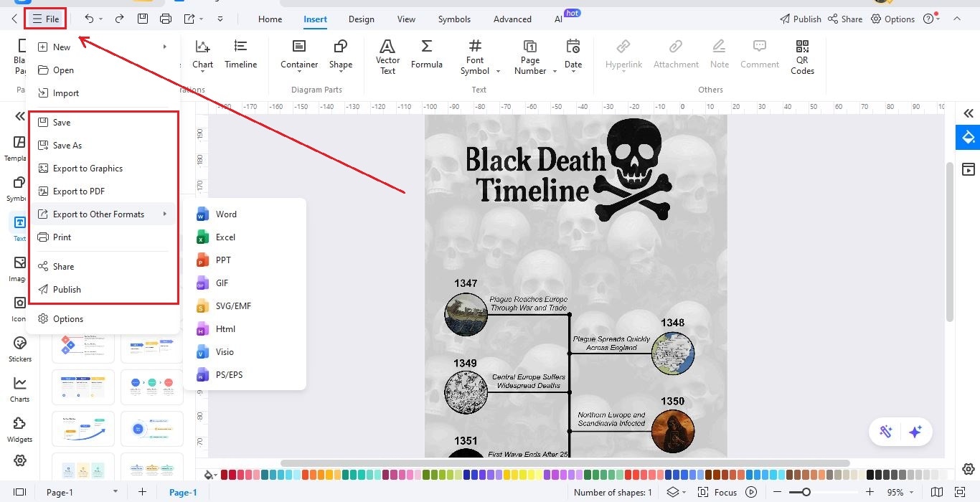This screenshot has height=502, width=980.
Task: Click the zoom in plus button
Action: (870, 492)
